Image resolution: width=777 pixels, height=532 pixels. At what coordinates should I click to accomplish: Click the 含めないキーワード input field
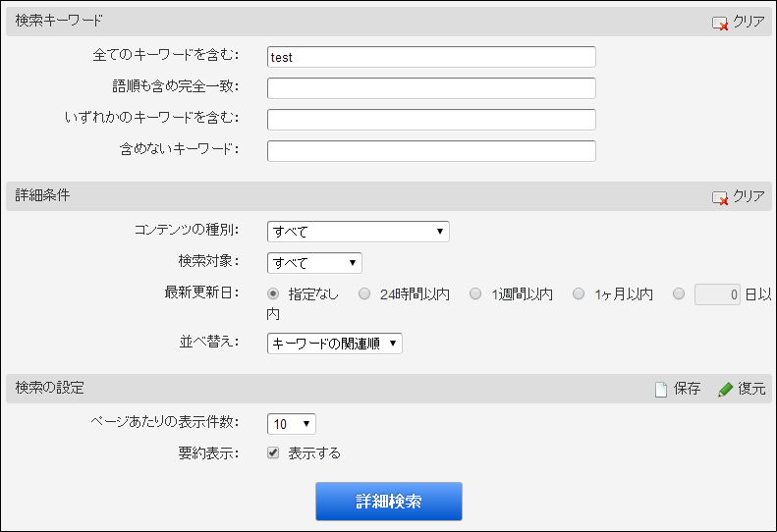[x=431, y=151]
